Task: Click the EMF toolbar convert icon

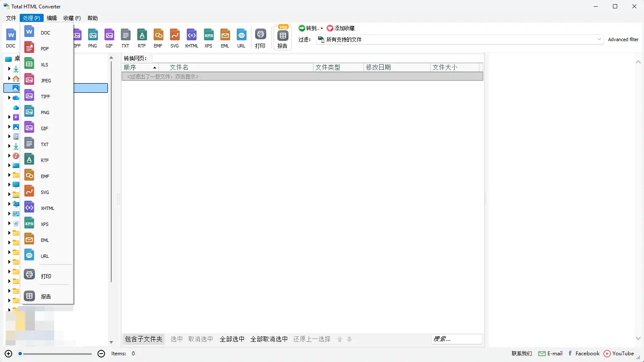Action: (x=158, y=38)
